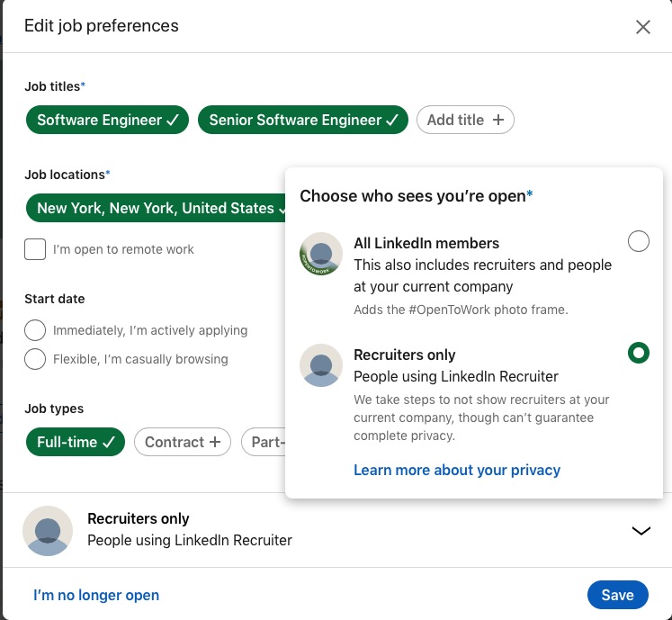Image resolution: width=672 pixels, height=620 pixels.
Task: Click the bottom Recruiters only profile avatar
Action: (48, 531)
